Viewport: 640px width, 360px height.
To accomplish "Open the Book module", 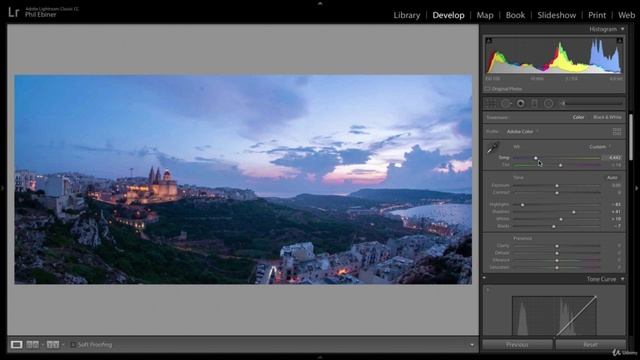I will click(515, 15).
